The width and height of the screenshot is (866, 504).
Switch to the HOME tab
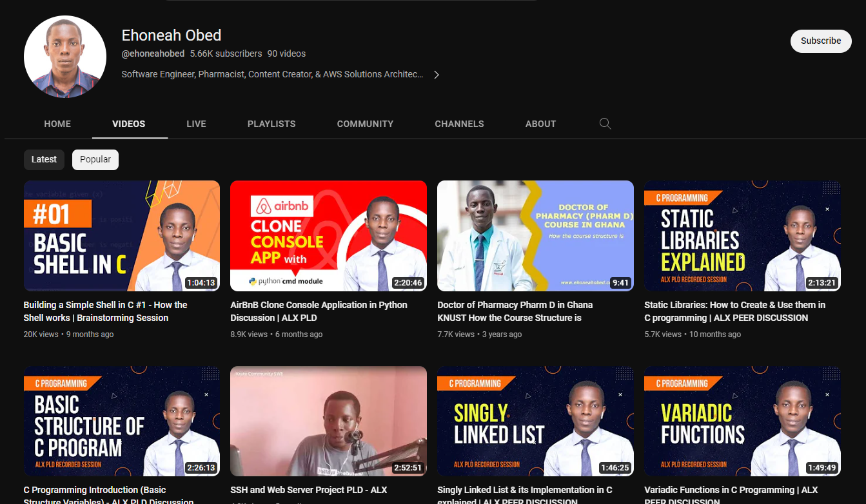pos(57,124)
